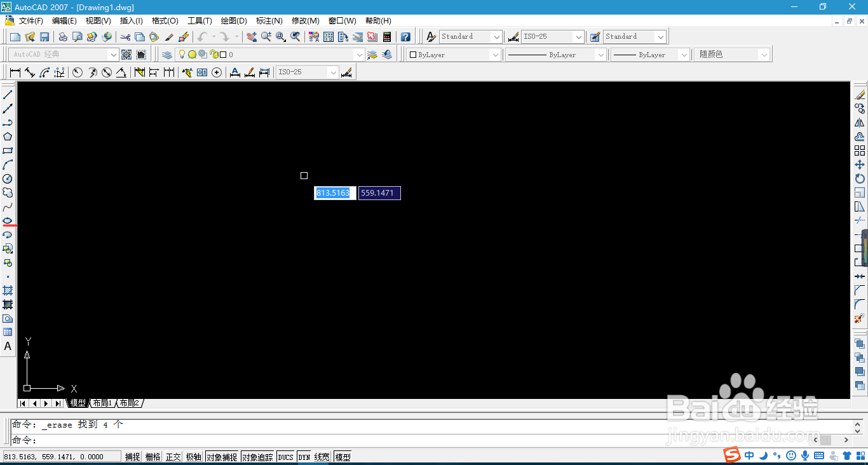Open the layer list dropdown
Image resolution: width=868 pixels, height=465 pixels.
click(359, 55)
